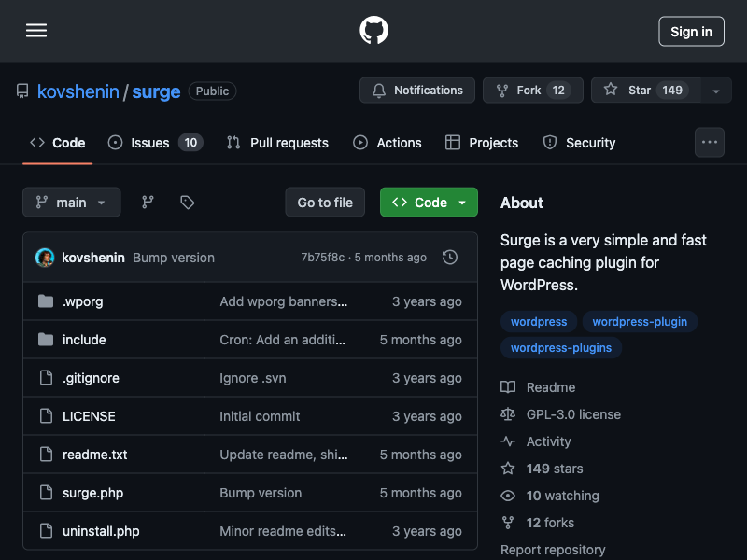
Task: Open the Actions tab
Action: tap(388, 143)
